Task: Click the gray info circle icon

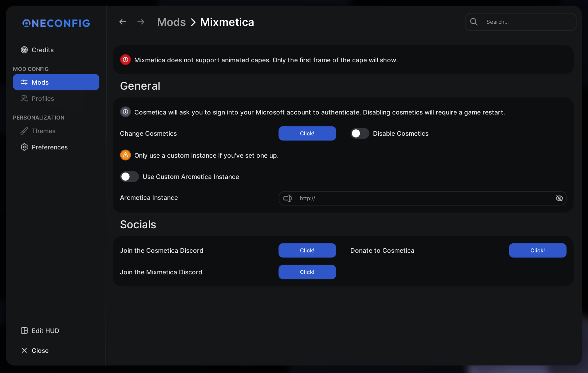Action: [x=125, y=112]
